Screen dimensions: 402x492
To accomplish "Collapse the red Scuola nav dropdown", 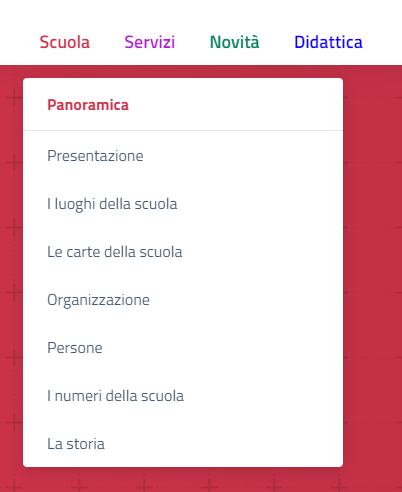I will click(x=65, y=42).
